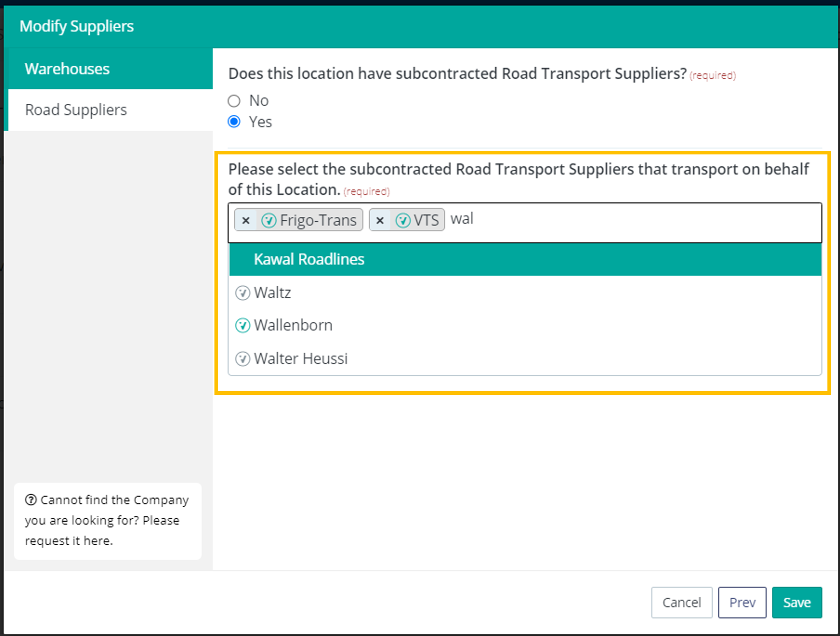840x636 pixels.
Task: Remove the VTS supplier tag
Action: pyautogui.click(x=380, y=220)
